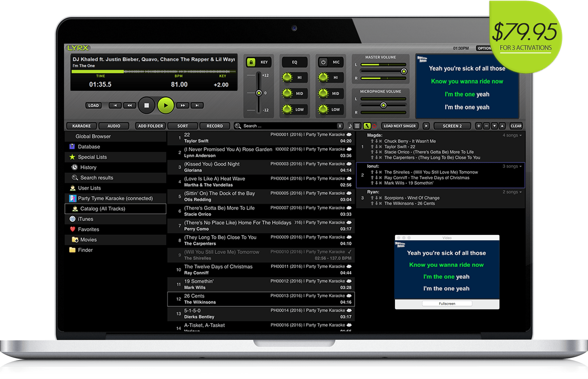
Task: Adjust the MIC LOW knob
Action: tap(323, 109)
